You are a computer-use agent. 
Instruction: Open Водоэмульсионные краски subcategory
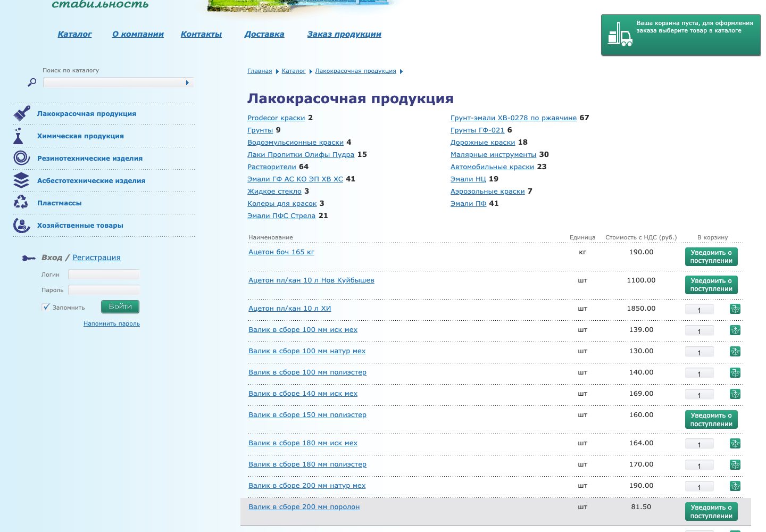tap(295, 142)
